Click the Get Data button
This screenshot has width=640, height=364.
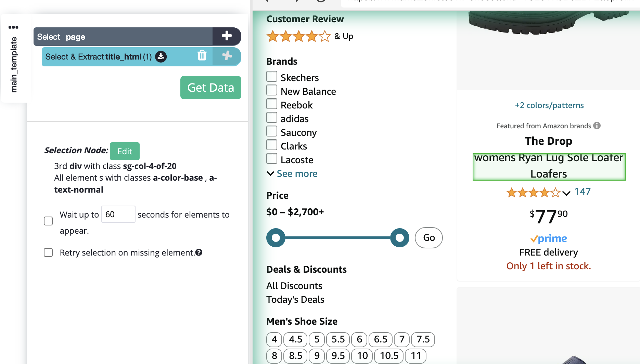(211, 88)
